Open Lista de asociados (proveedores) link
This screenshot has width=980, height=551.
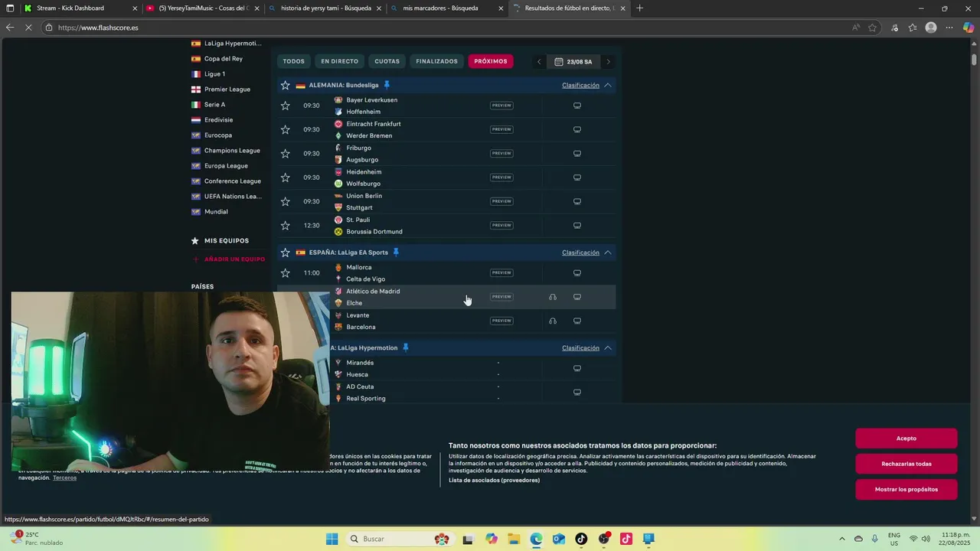point(494,481)
